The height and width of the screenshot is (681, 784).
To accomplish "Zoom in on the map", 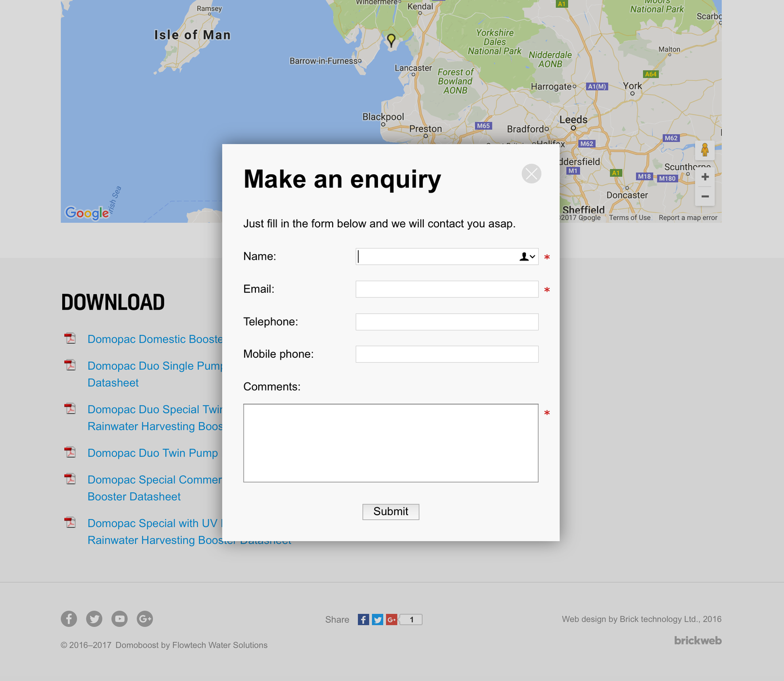I will [705, 177].
